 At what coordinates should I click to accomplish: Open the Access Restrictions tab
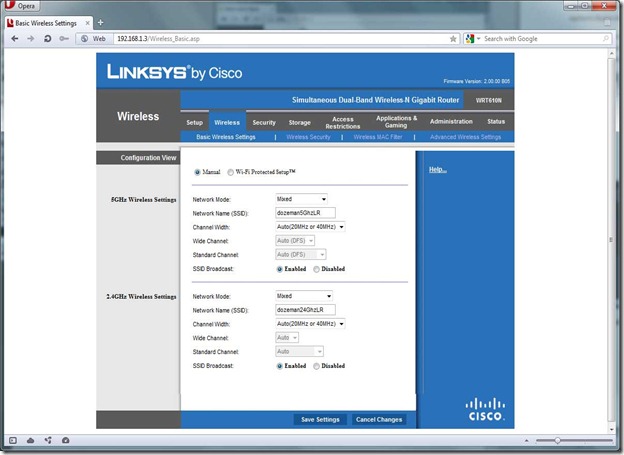343,122
